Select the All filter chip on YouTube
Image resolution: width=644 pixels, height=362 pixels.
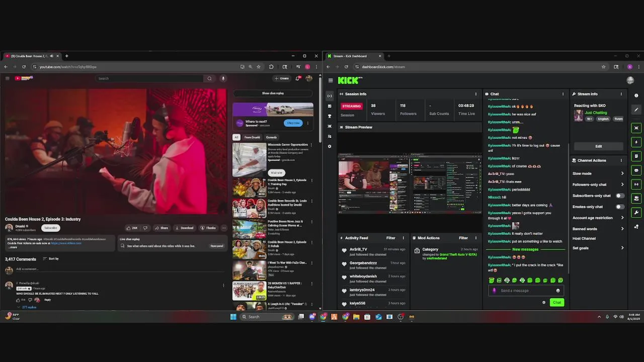pyautogui.click(x=236, y=137)
